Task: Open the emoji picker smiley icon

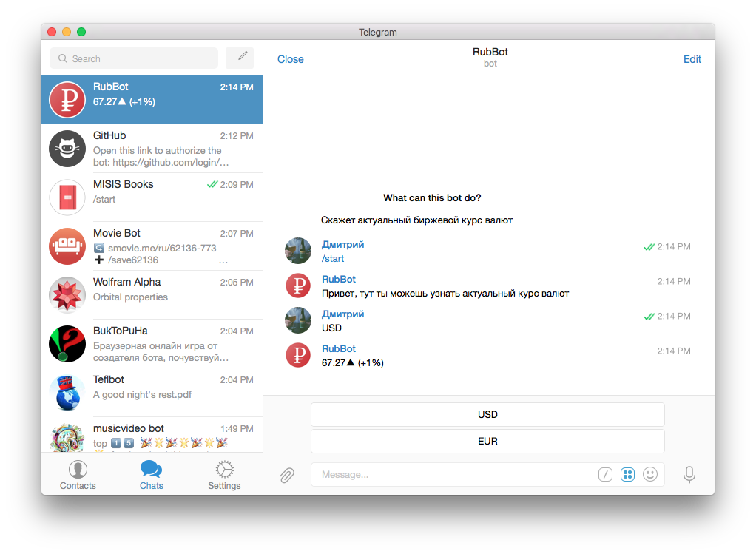Action: (650, 474)
